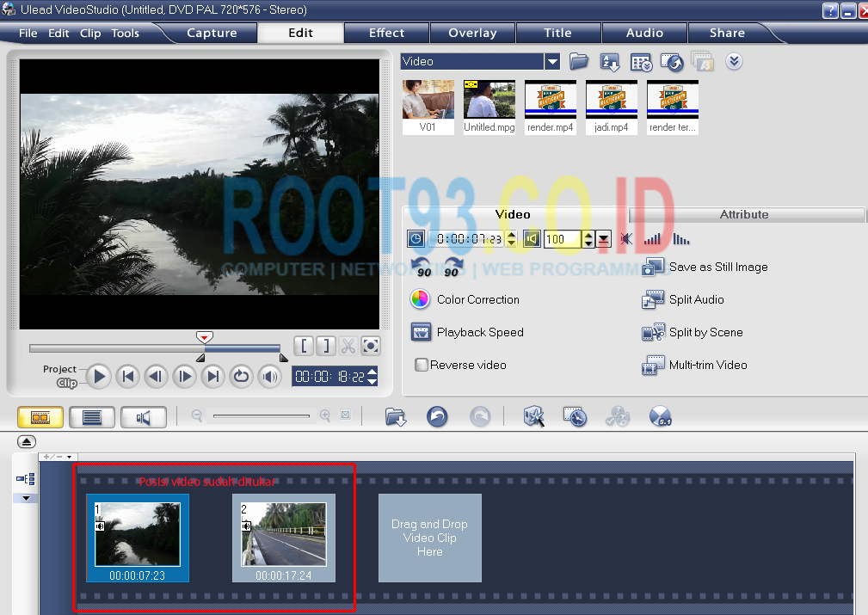Play the preview
Screen dimensions: 868x615
[x=99, y=377]
